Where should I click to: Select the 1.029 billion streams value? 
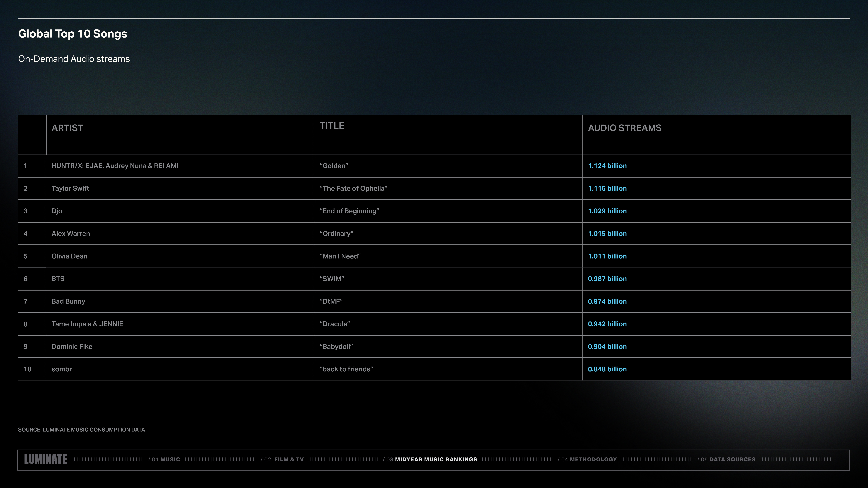tap(607, 211)
